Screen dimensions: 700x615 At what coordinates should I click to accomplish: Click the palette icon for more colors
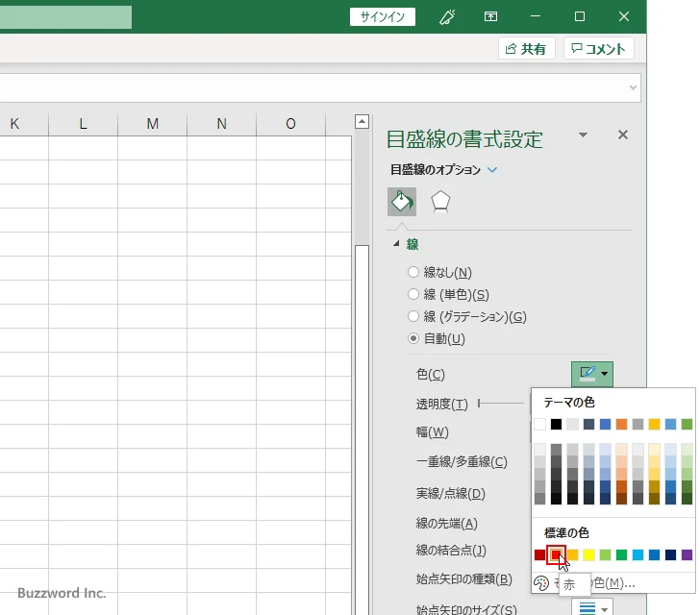coord(541,583)
